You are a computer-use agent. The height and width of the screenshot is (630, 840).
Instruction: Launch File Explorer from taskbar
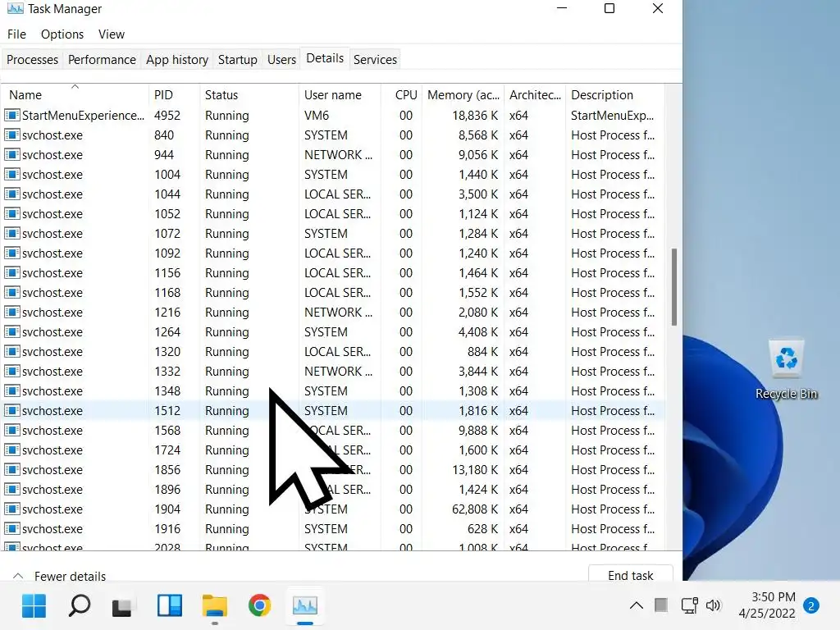click(215, 606)
